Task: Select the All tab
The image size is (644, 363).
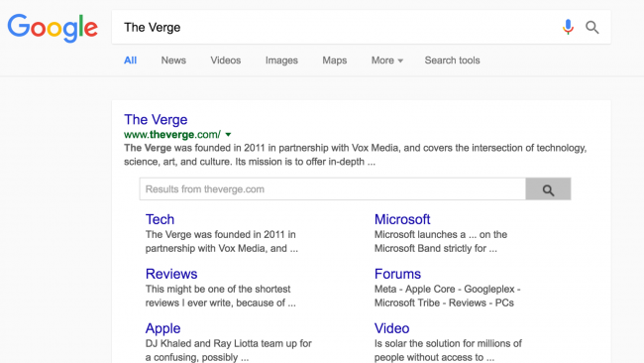Action: click(x=130, y=60)
